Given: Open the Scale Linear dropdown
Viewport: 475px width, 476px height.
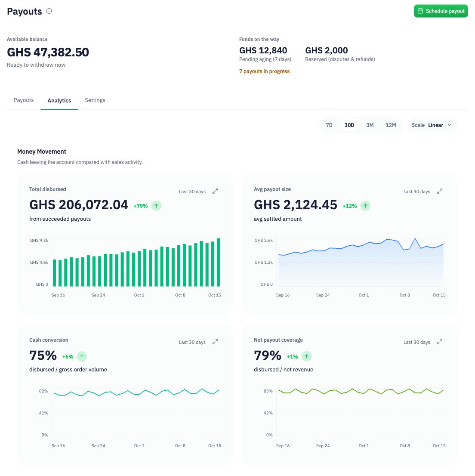Looking at the screenshot, I should pyautogui.click(x=432, y=125).
